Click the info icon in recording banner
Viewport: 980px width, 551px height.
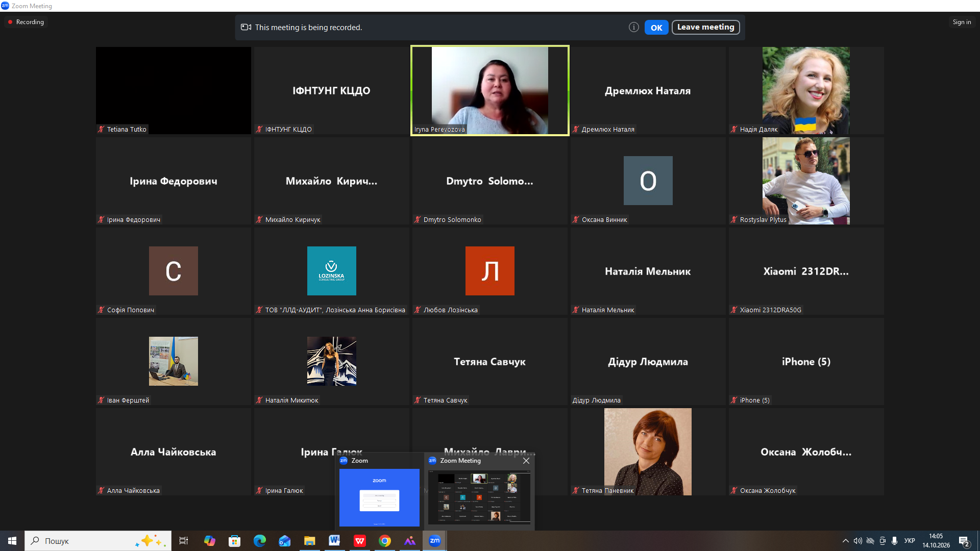[x=634, y=28]
